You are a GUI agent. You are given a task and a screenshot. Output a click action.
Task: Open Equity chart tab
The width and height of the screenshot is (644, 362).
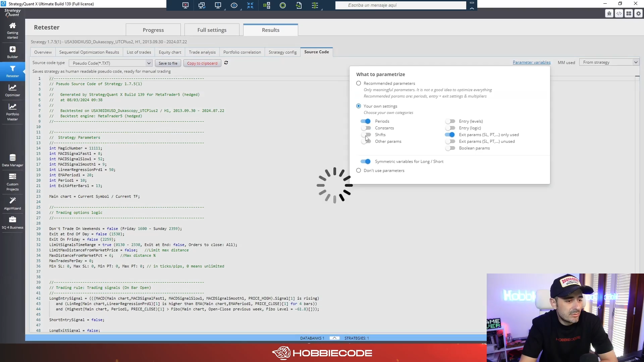click(x=170, y=52)
